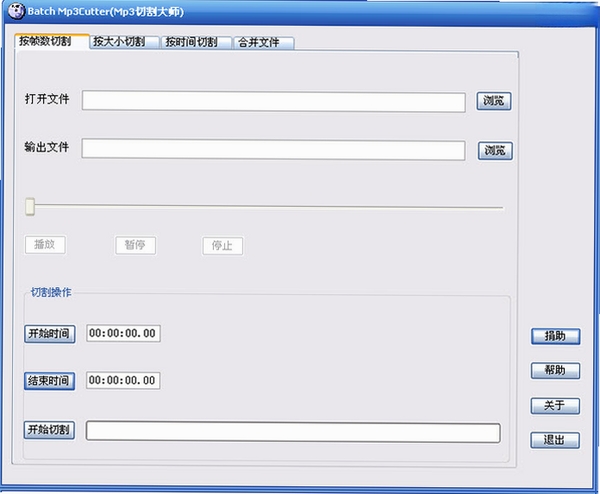Exit the program with 退出 button
This screenshot has height=494, width=600.
[555, 440]
